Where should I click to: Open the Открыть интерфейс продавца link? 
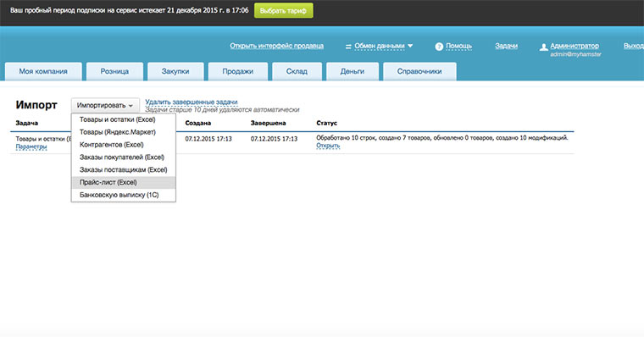(276, 46)
